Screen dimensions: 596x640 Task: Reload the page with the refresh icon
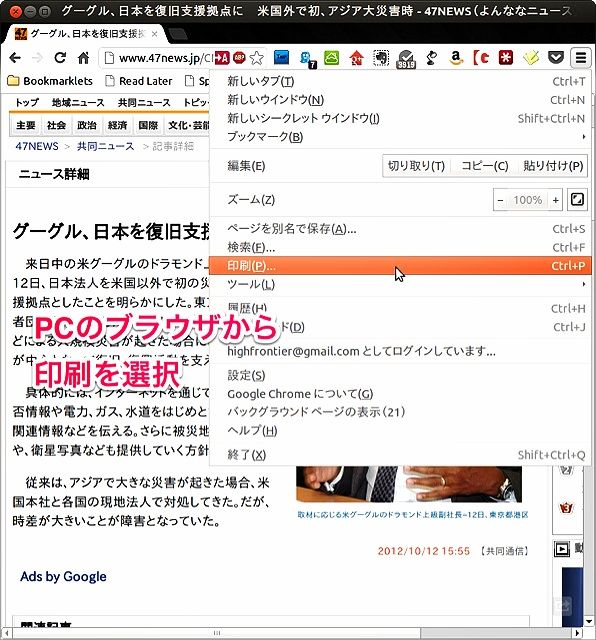tap(60, 58)
